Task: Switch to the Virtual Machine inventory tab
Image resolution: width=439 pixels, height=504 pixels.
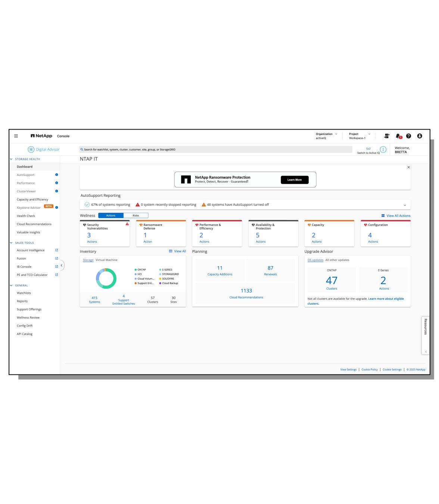Action: [106, 260]
